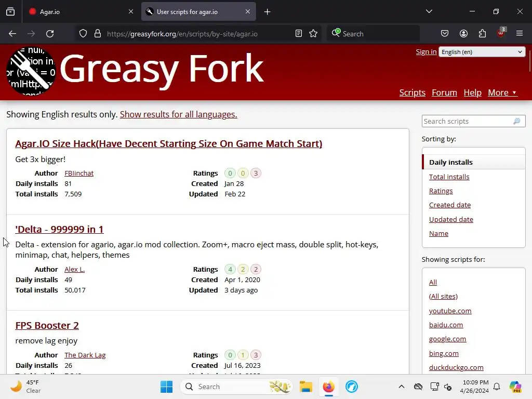
Task: Open weather widget showing 45°F
Action: (25, 387)
